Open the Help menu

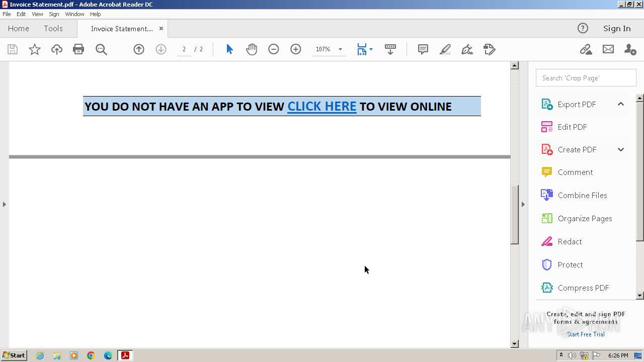[96, 14]
